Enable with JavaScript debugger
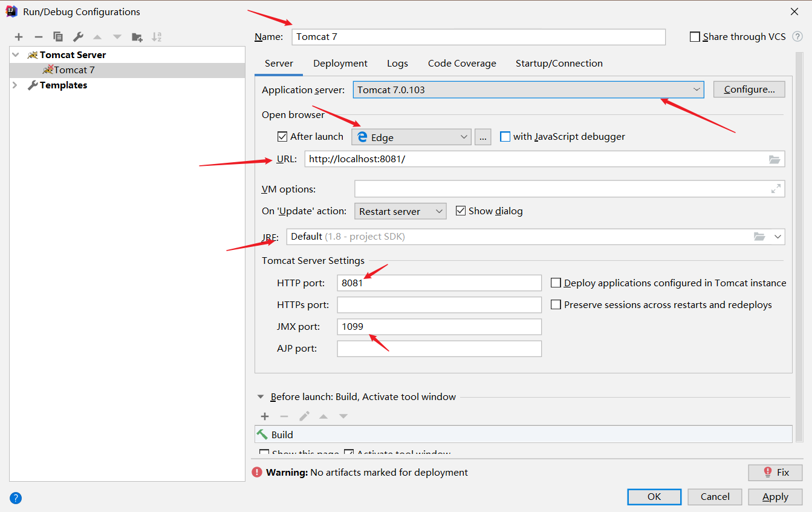Image resolution: width=812 pixels, height=512 pixels. click(505, 137)
